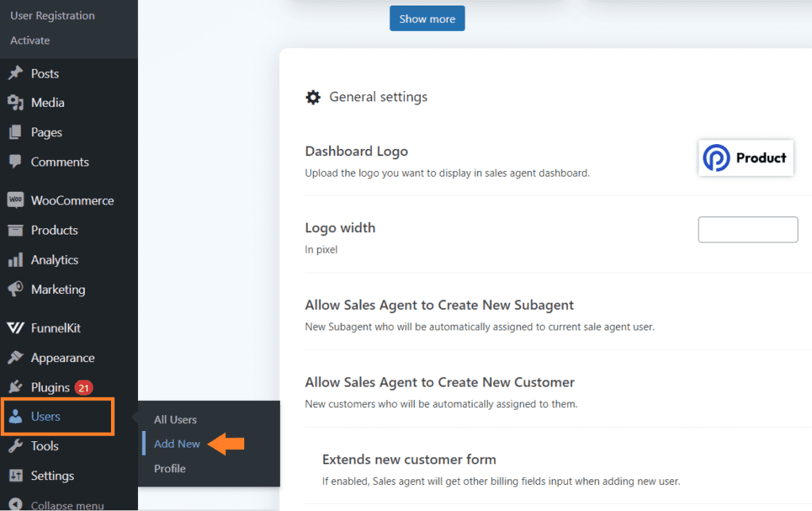Click the Products archive box icon
812x511 pixels.
16,231
